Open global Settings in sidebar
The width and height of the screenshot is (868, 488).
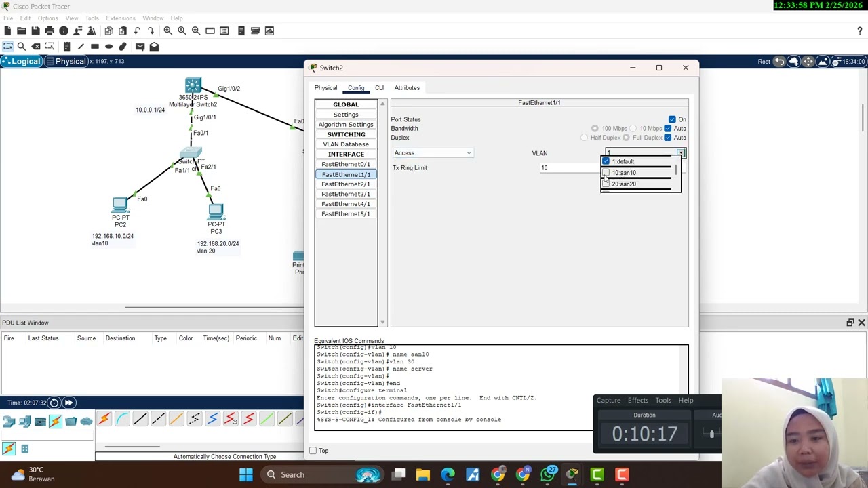coord(346,115)
